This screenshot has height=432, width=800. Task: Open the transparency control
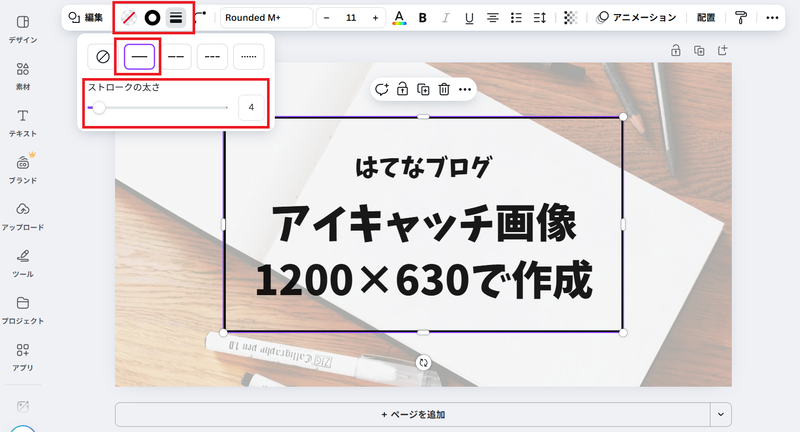[570, 18]
